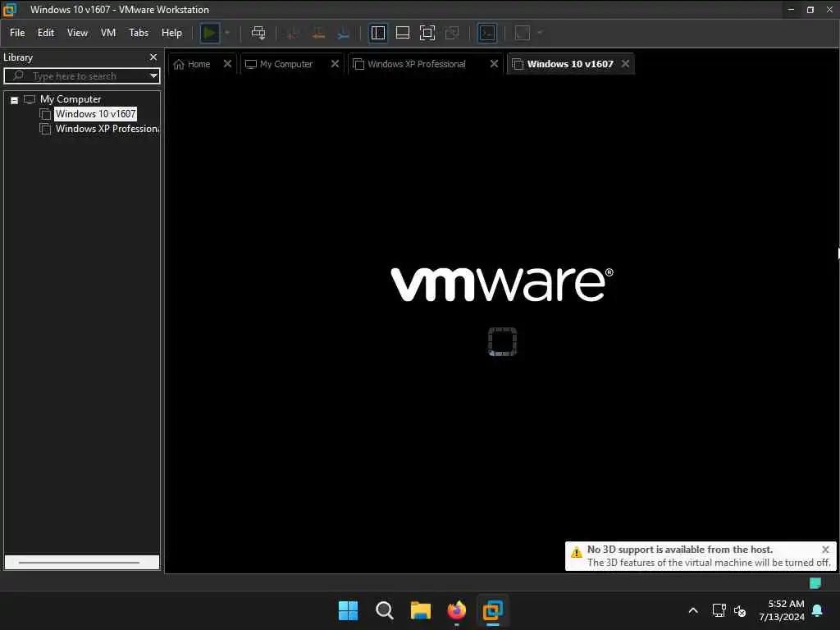Open File Explorer from the taskbar
The height and width of the screenshot is (630, 840).
tap(421, 610)
